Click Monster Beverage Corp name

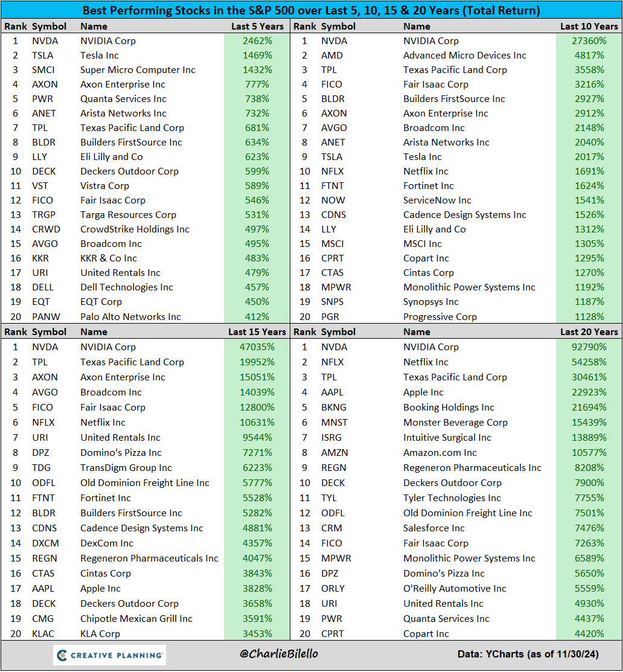pyautogui.click(x=455, y=422)
